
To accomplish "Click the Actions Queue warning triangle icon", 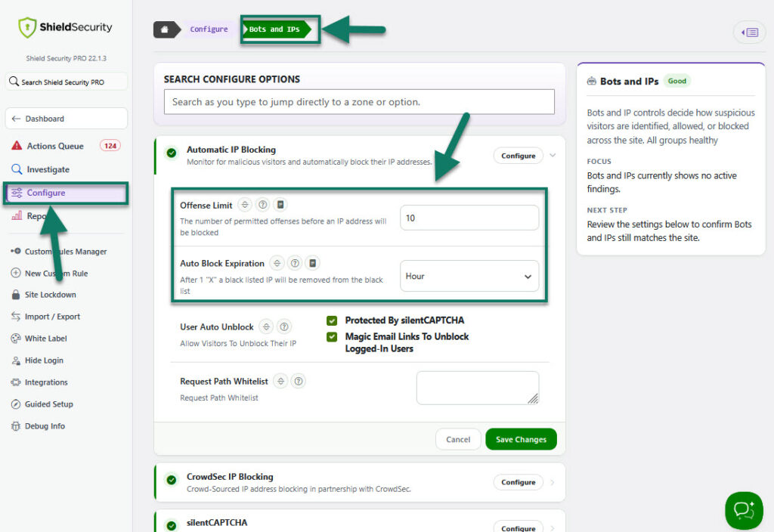I will 17,146.
